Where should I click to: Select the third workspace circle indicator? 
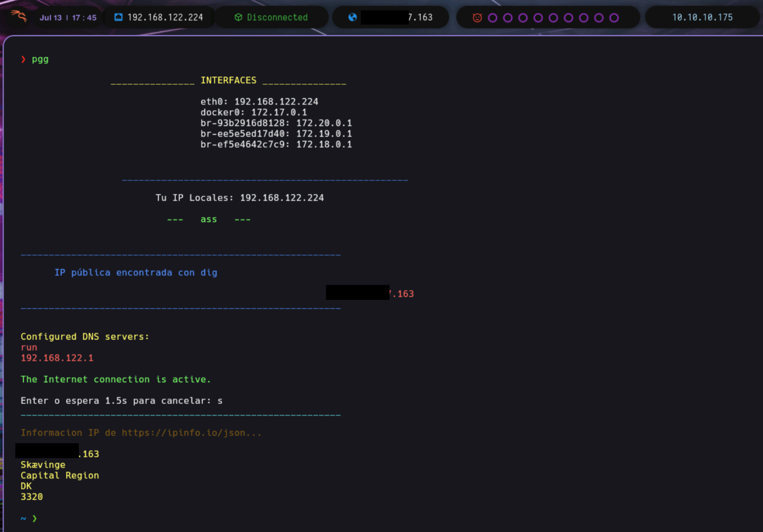(x=523, y=18)
